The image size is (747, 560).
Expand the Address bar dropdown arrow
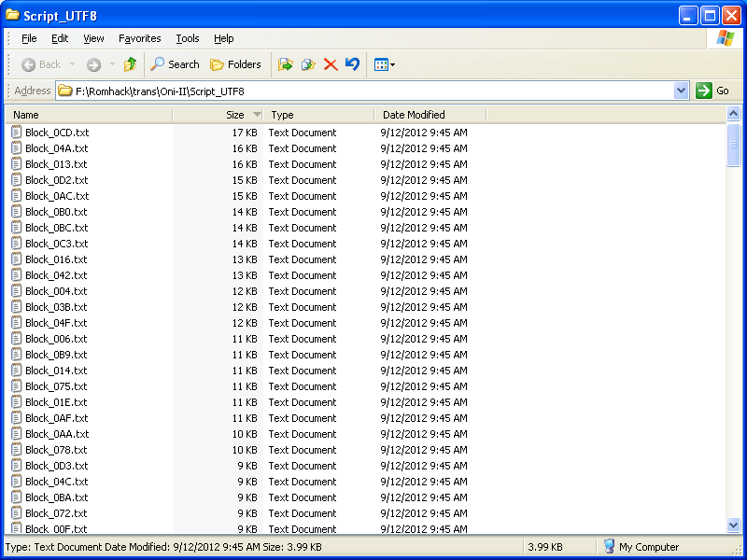coord(681,91)
